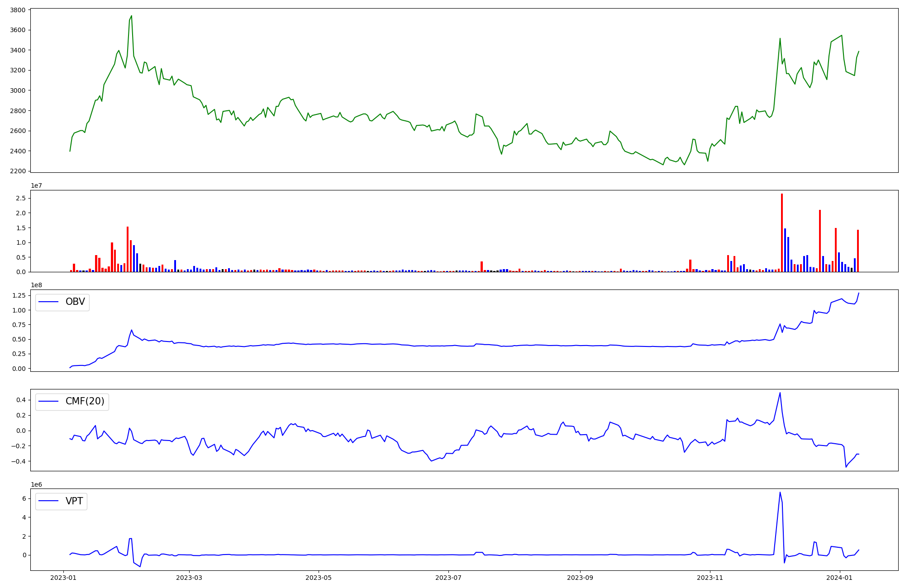905x588 pixels.
Task: Click the blue line sample in OBV legend
Action: tap(48, 302)
